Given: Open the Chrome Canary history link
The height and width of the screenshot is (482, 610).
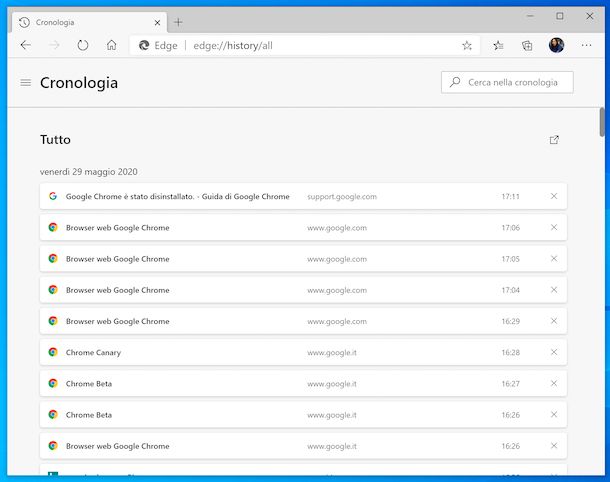Looking at the screenshot, I should tap(93, 352).
